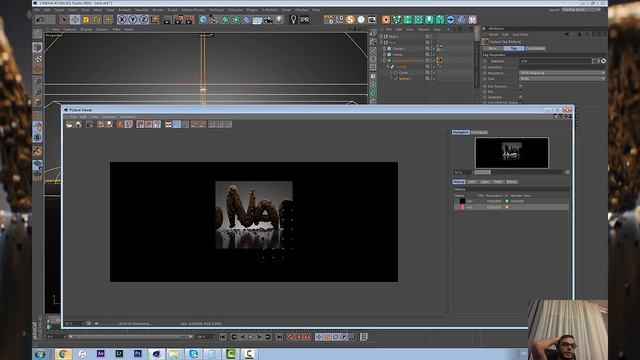640x360 pixels.
Task: Click the Undo arrow in main toolbar
Action: tap(40, 19)
